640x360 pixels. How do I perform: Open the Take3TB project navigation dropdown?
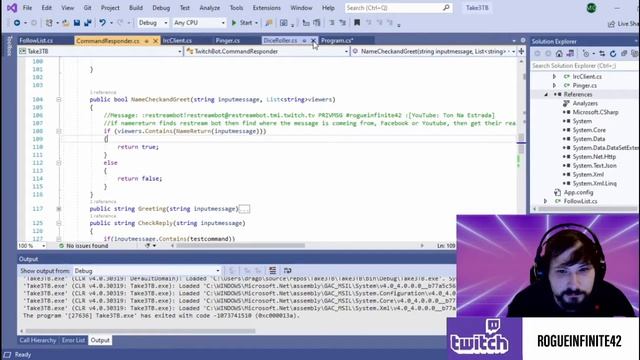click(x=100, y=51)
